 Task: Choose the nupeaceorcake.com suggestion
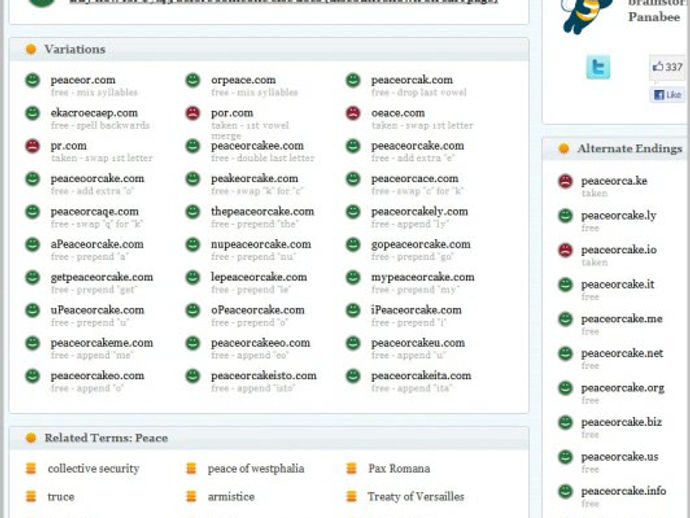click(261, 245)
